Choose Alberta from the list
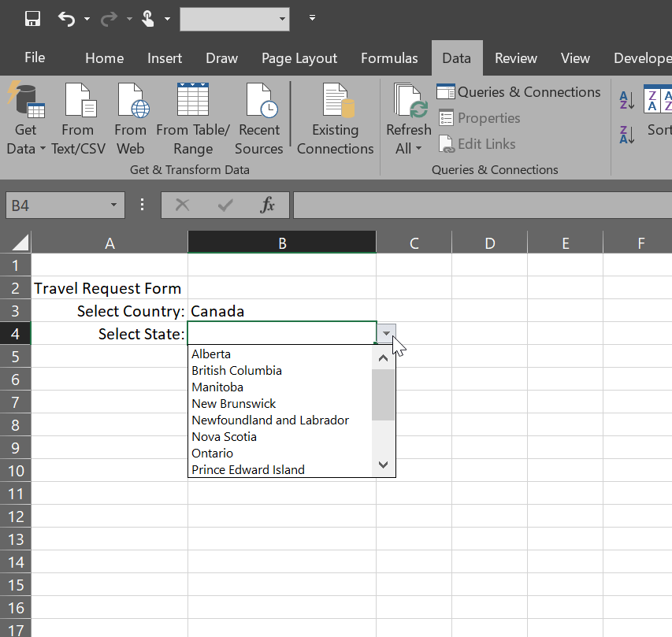Image resolution: width=672 pixels, height=637 pixels. point(280,354)
